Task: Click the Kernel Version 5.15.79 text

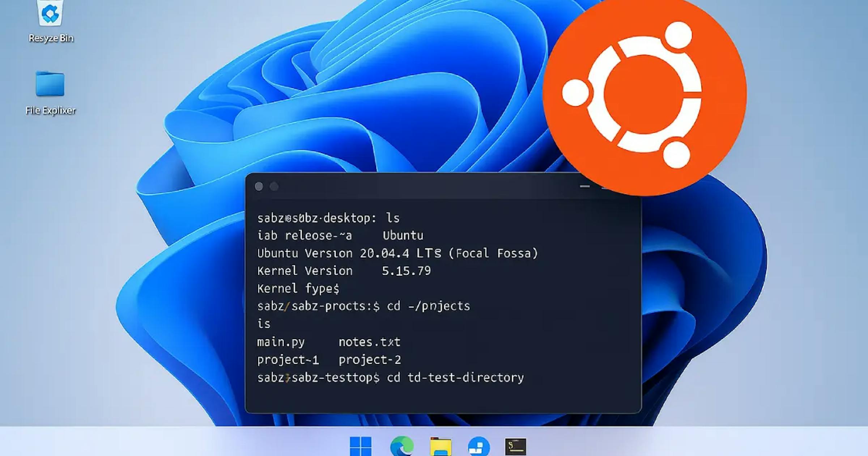Action: [344, 271]
